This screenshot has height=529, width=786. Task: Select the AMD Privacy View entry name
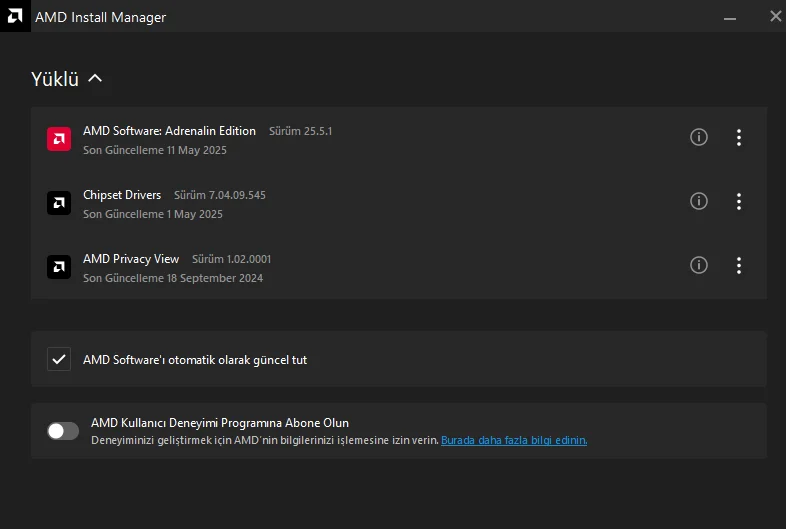coord(131,259)
